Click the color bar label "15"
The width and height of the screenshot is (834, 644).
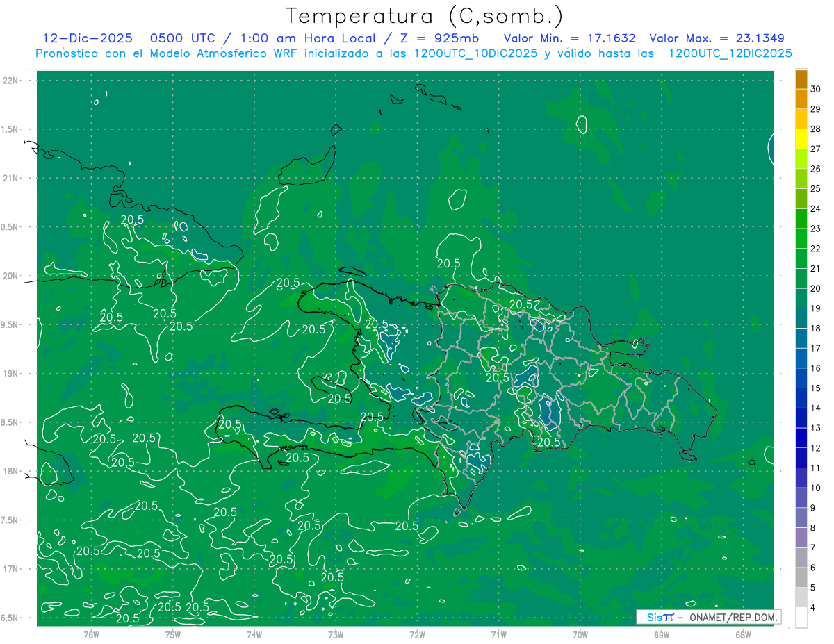(815, 388)
